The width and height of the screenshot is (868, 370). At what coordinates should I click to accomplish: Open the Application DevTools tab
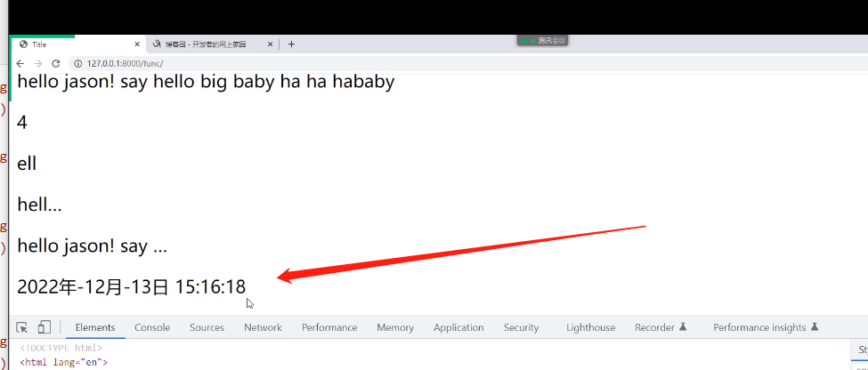tap(458, 327)
